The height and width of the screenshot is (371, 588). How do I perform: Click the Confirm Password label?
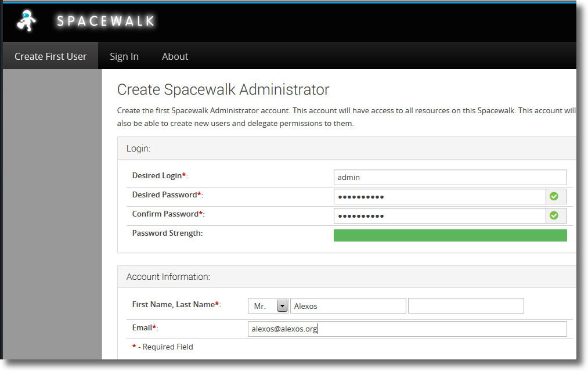point(168,214)
